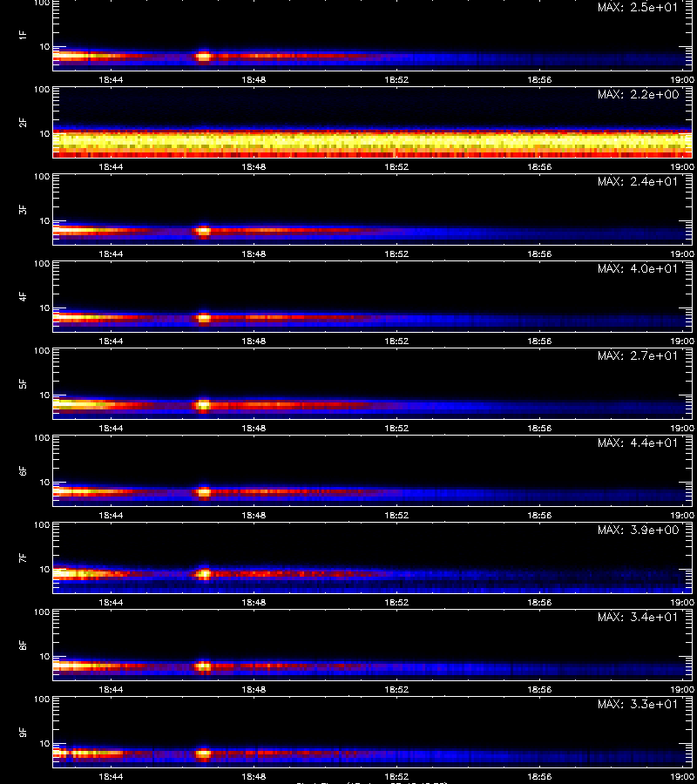Click the 100 y-axis label of panel 7F
697x784 pixels.
pyautogui.click(x=42, y=525)
